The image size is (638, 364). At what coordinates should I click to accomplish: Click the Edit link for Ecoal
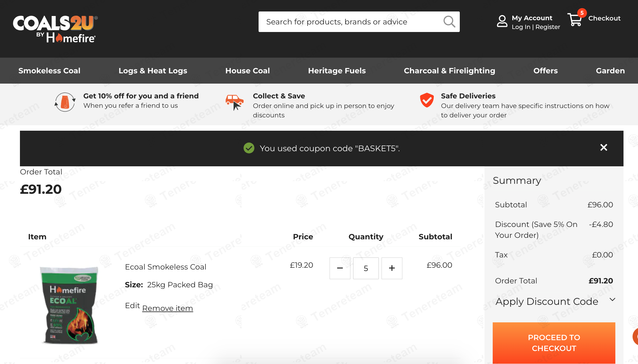tap(132, 305)
